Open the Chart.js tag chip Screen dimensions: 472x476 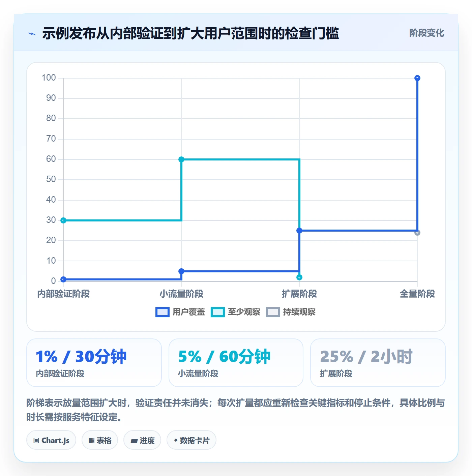coord(51,440)
